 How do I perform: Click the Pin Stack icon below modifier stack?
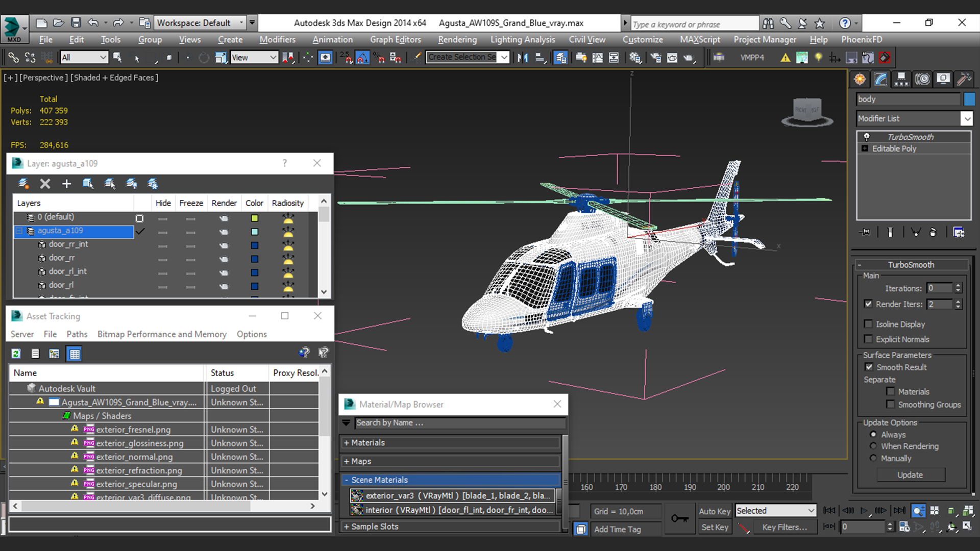pyautogui.click(x=865, y=232)
